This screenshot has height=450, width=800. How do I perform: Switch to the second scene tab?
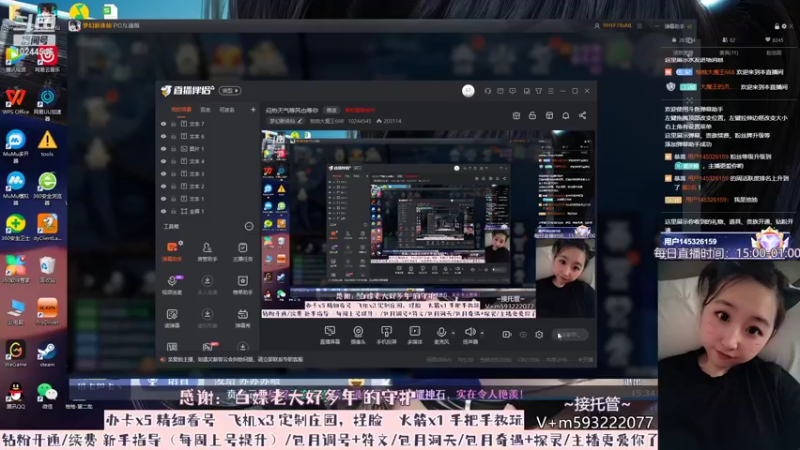click(x=205, y=110)
